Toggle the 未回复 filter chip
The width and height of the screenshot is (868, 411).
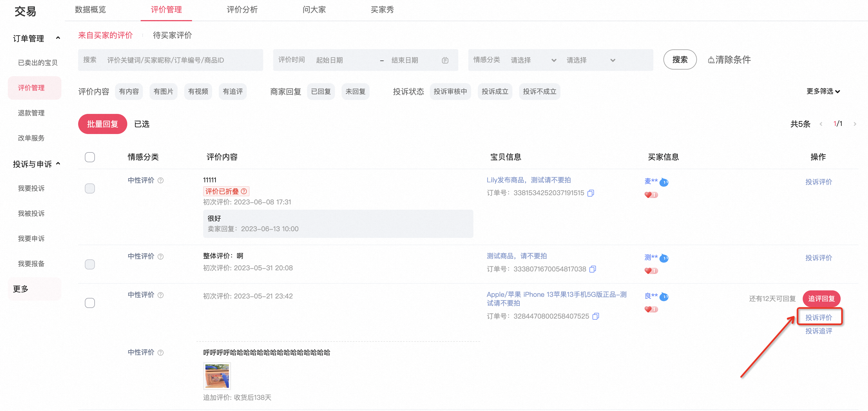(356, 92)
